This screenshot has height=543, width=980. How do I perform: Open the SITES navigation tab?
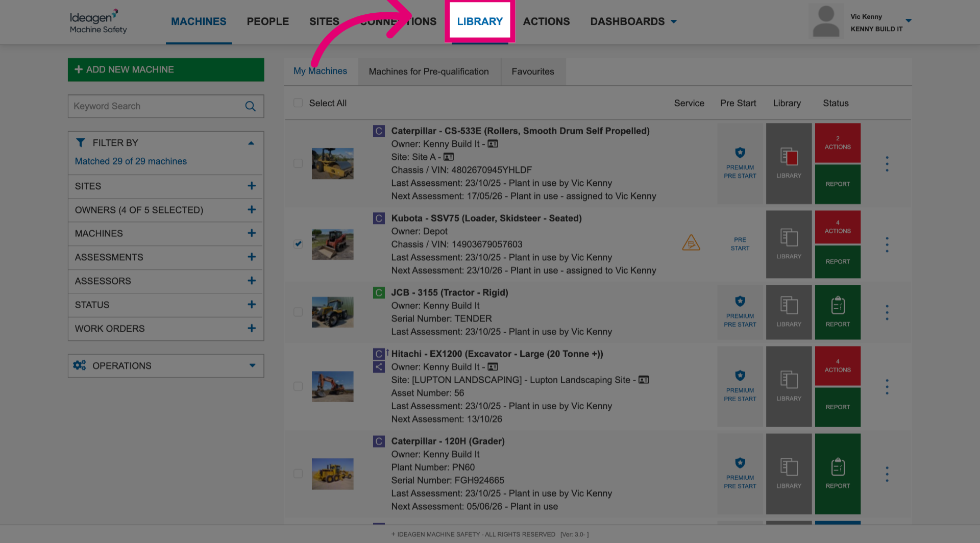coord(324,21)
